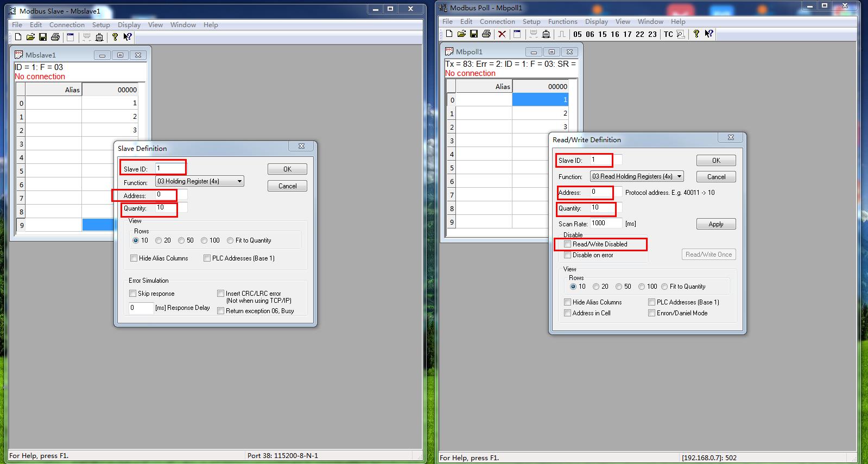
Task: Click the red X icon in Modbus Poll toolbar
Action: coord(502,34)
